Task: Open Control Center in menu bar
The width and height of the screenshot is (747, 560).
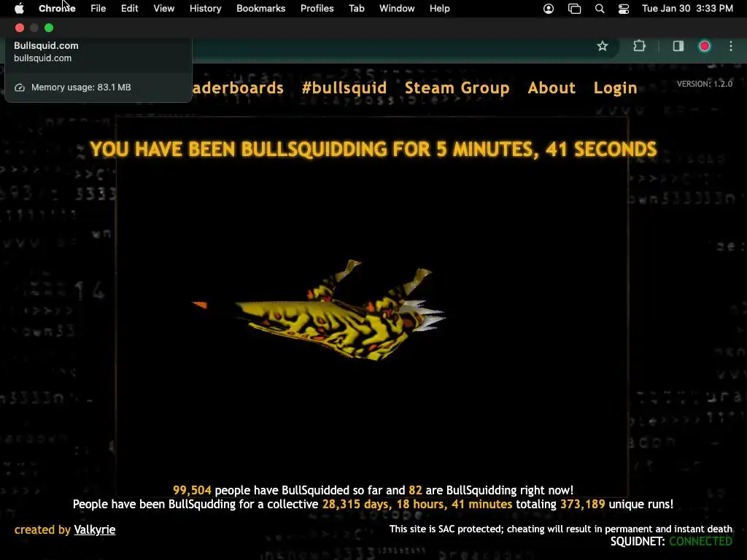Action: pos(623,9)
